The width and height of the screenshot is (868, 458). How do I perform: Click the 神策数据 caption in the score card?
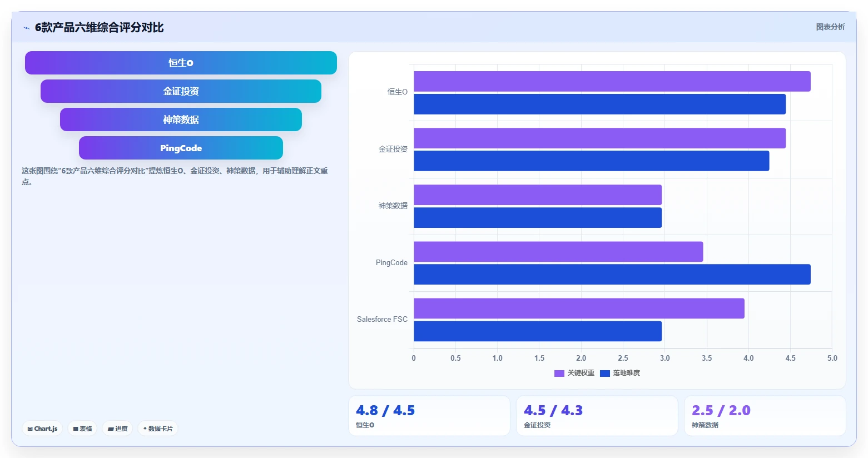click(705, 425)
